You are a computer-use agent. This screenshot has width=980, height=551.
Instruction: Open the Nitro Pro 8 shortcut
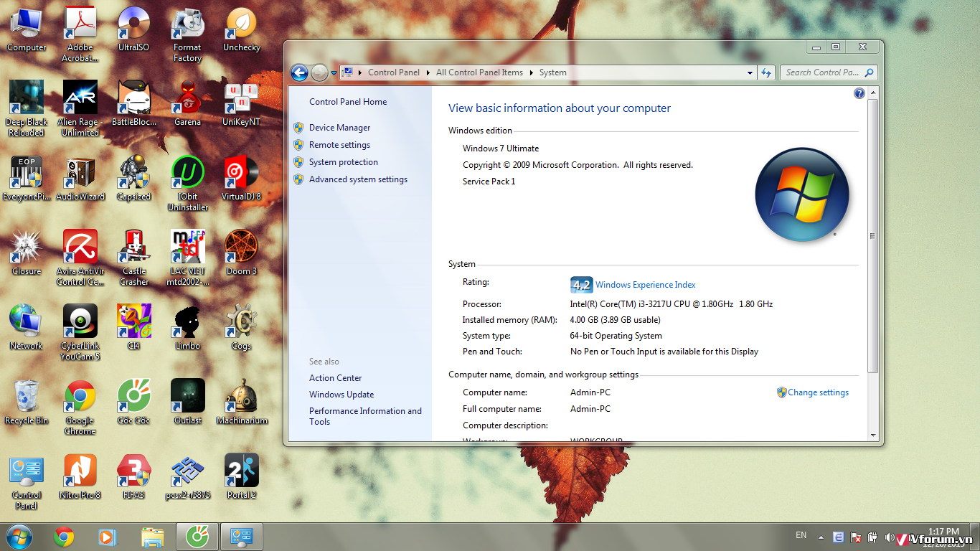point(80,476)
